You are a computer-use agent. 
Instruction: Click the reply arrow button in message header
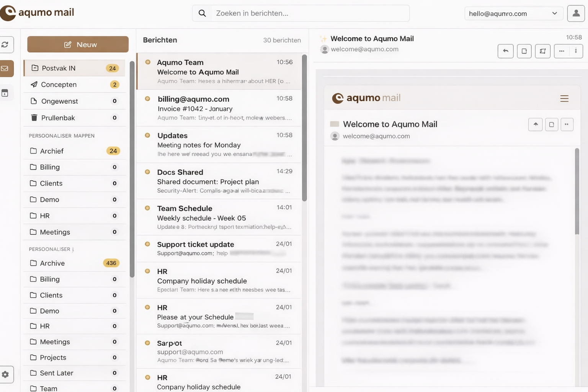[x=505, y=51]
